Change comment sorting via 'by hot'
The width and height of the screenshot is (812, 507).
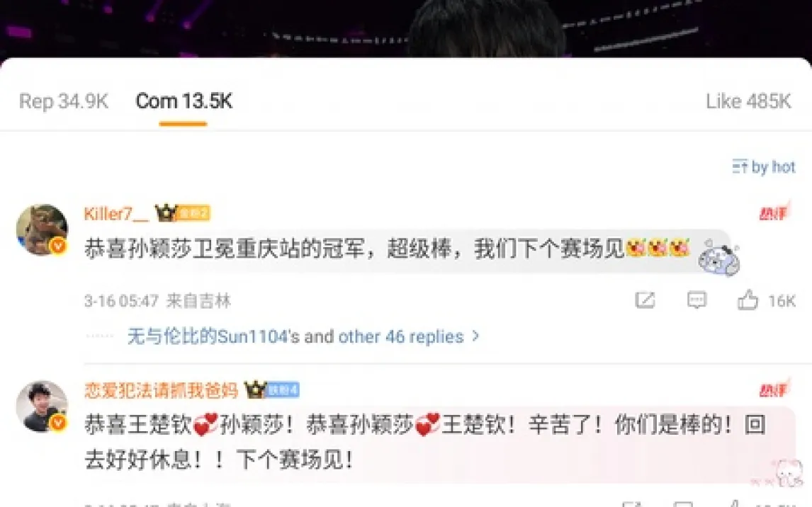764,166
